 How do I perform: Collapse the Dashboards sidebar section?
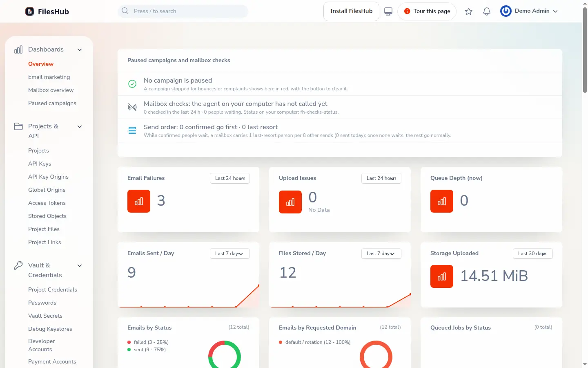tap(80, 50)
